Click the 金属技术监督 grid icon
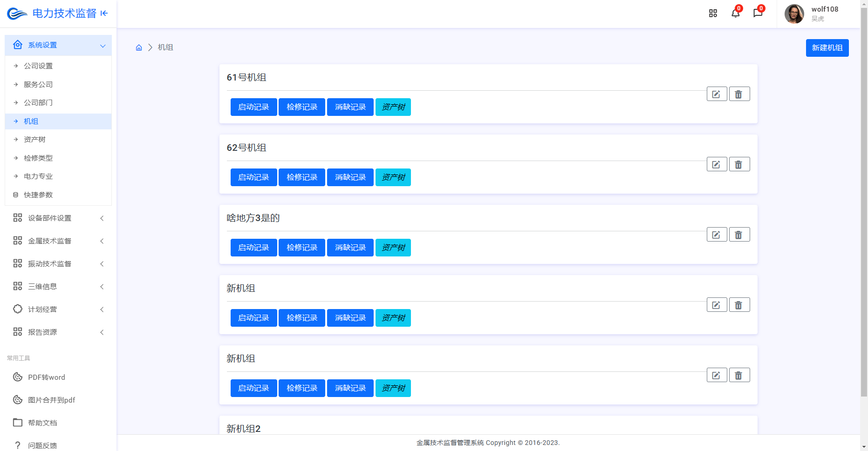The width and height of the screenshot is (868, 451). 18,241
